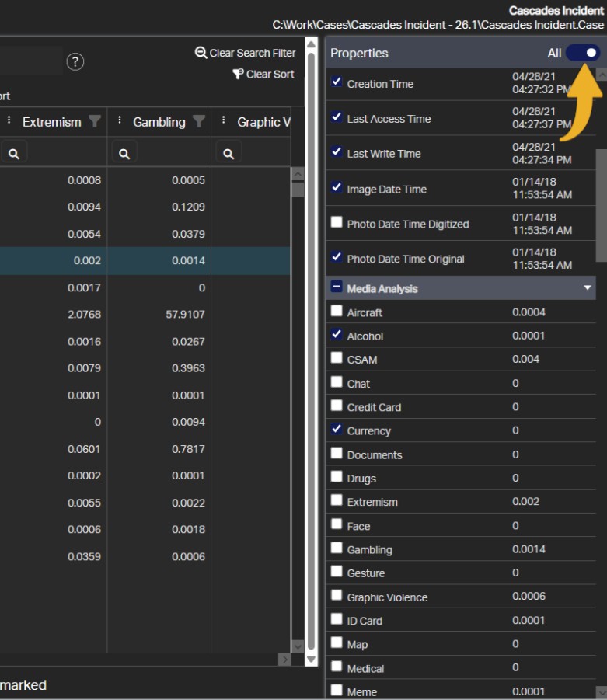Click the Gambling column filter funnel icon
The height and width of the screenshot is (700, 607).
coord(199,121)
